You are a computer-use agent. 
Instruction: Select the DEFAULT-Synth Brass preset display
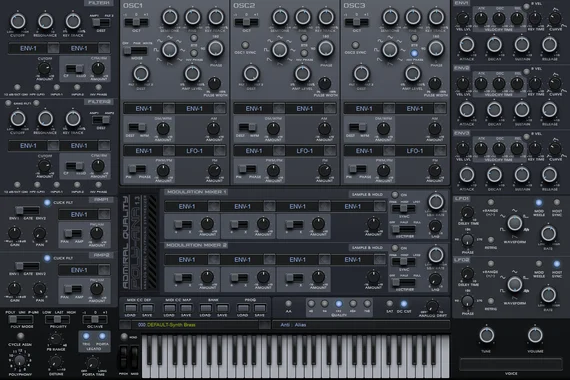195,325
